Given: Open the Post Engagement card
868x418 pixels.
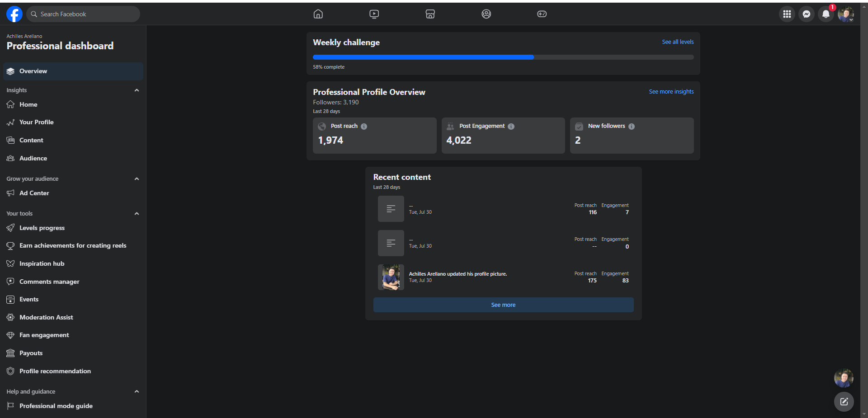Looking at the screenshot, I should pyautogui.click(x=503, y=136).
